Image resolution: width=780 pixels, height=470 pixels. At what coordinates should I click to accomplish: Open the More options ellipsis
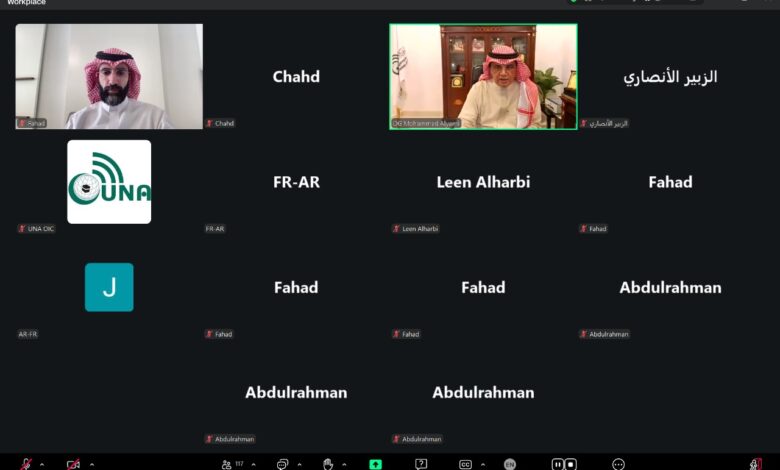(x=618, y=465)
